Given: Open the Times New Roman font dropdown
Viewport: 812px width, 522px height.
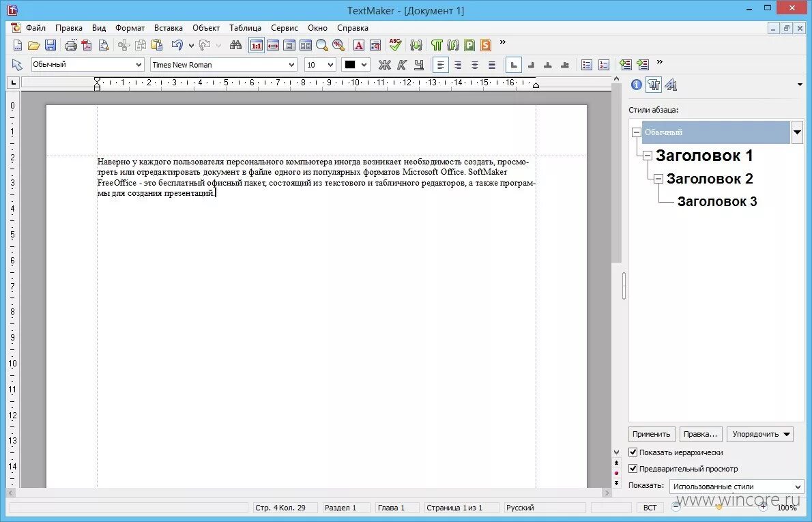Looking at the screenshot, I should [293, 64].
